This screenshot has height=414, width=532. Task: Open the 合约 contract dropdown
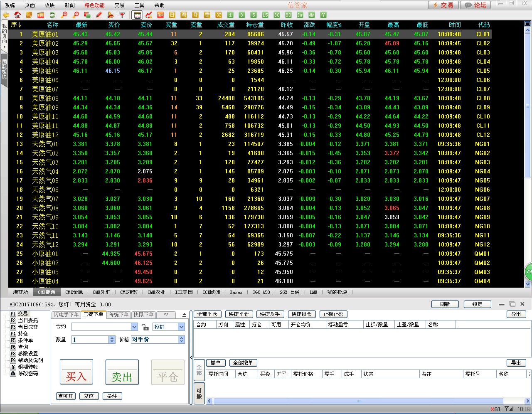click(134, 327)
